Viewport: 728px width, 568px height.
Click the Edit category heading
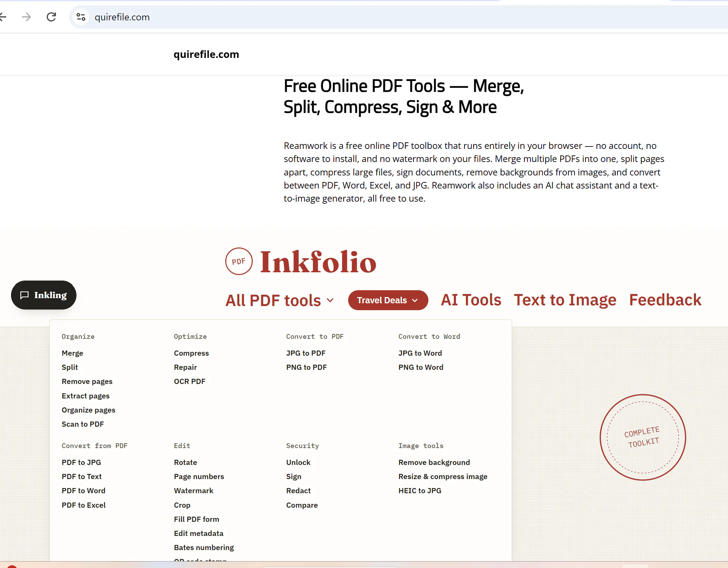[x=182, y=446]
